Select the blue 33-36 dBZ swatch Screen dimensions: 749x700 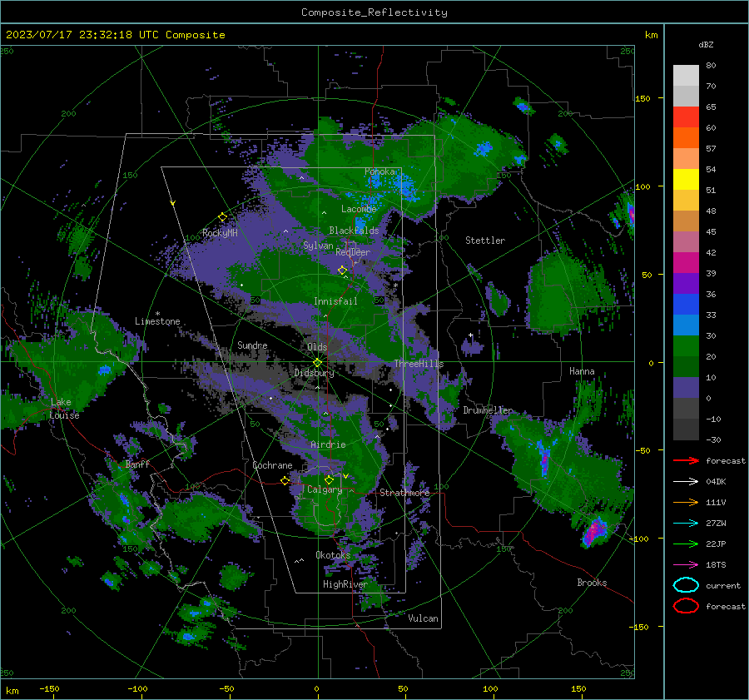686,305
